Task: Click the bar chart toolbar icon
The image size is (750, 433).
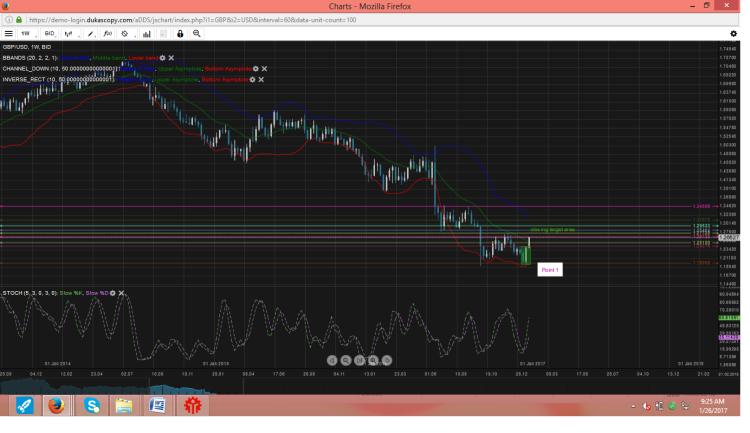Action: [x=146, y=33]
